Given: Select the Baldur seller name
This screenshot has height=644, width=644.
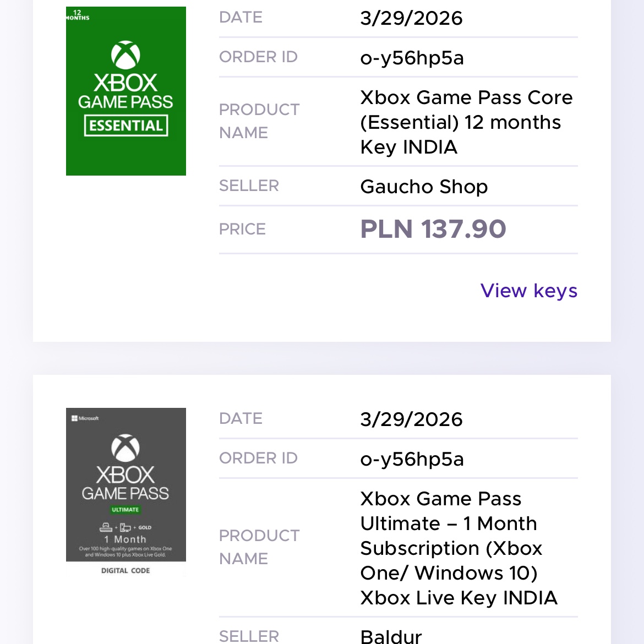Looking at the screenshot, I should 391,636.
